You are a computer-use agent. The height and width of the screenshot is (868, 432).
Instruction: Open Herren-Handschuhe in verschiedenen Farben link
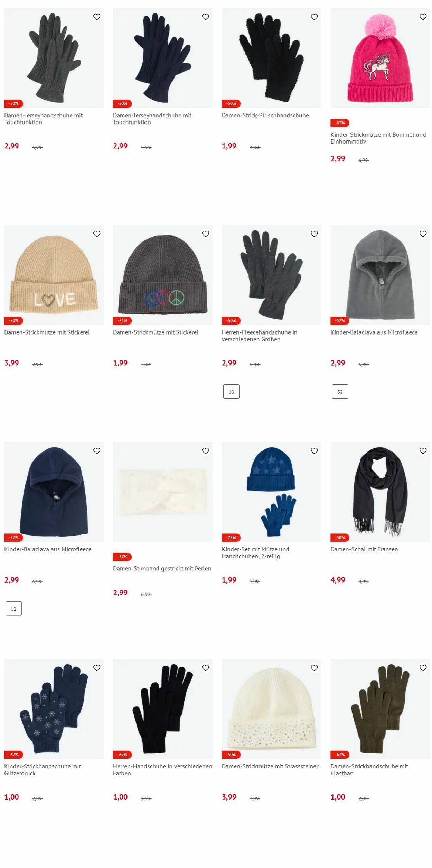pos(162,770)
